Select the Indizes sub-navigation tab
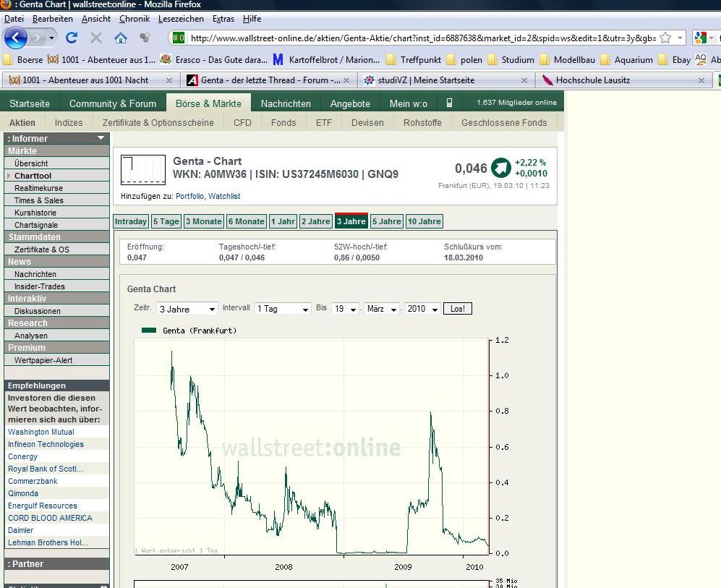 click(69, 123)
